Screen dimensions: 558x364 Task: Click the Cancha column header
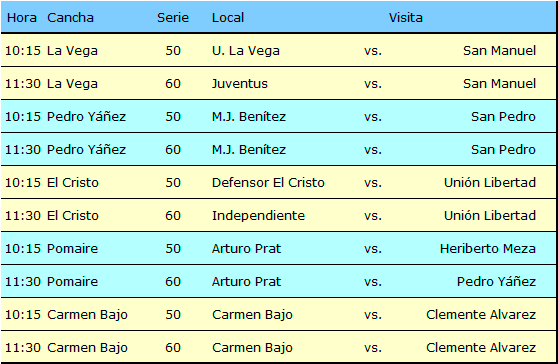pos(70,17)
